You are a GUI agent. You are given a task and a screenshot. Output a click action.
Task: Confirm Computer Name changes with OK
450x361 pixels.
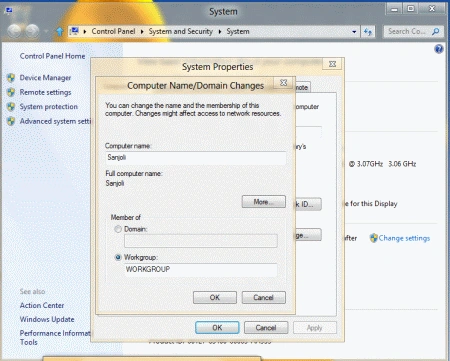[x=215, y=297]
